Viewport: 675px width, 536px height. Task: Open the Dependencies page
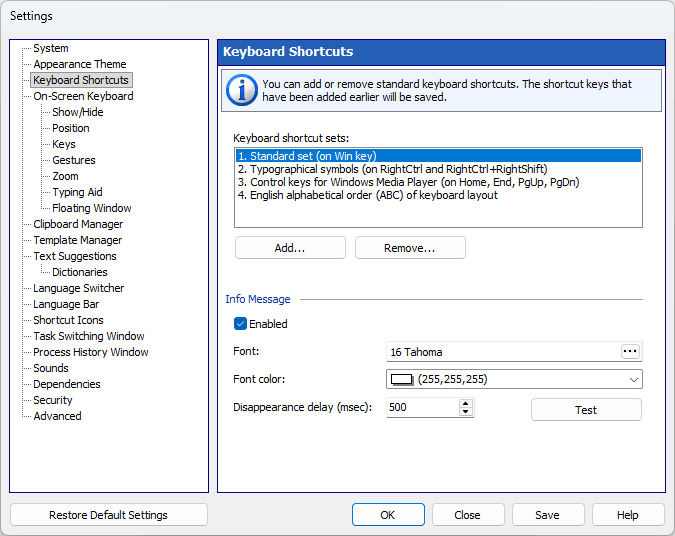(x=67, y=384)
